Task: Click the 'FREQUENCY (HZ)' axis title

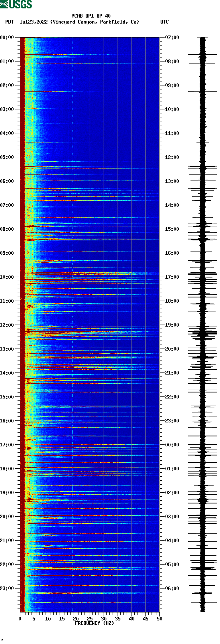Action: (94, 623)
